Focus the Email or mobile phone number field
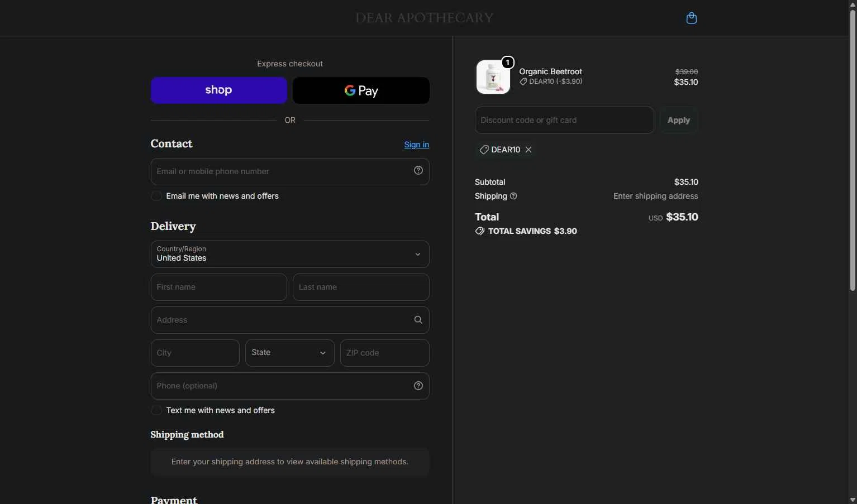857x504 pixels. click(x=290, y=171)
